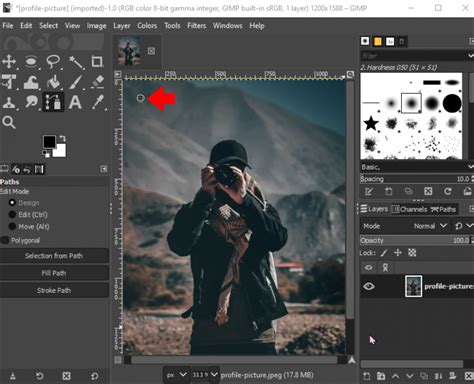This screenshot has width=474, height=384.
Task: Refresh the brushes list
Action: 448,191
